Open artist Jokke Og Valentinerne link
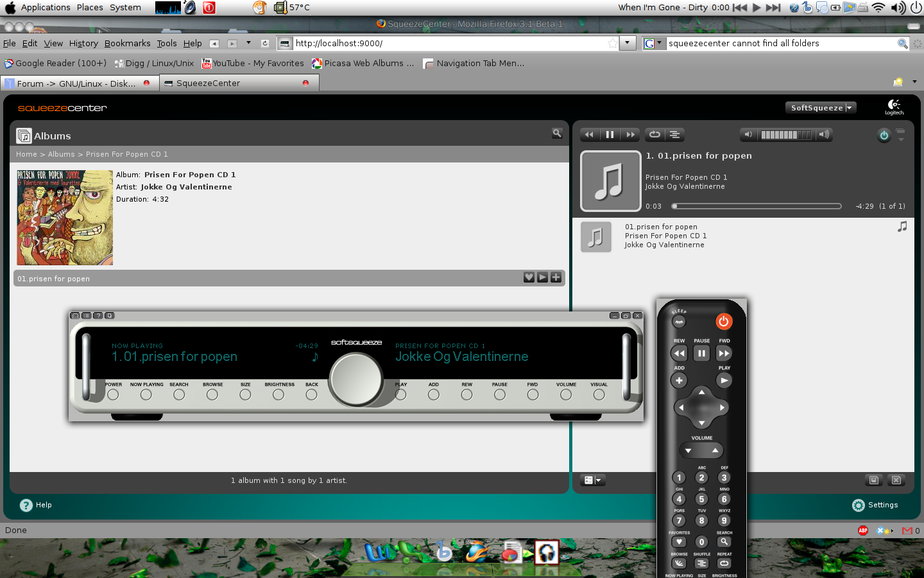This screenshot has width=924, height=578. pyautogui.click(x=187, y=187)
